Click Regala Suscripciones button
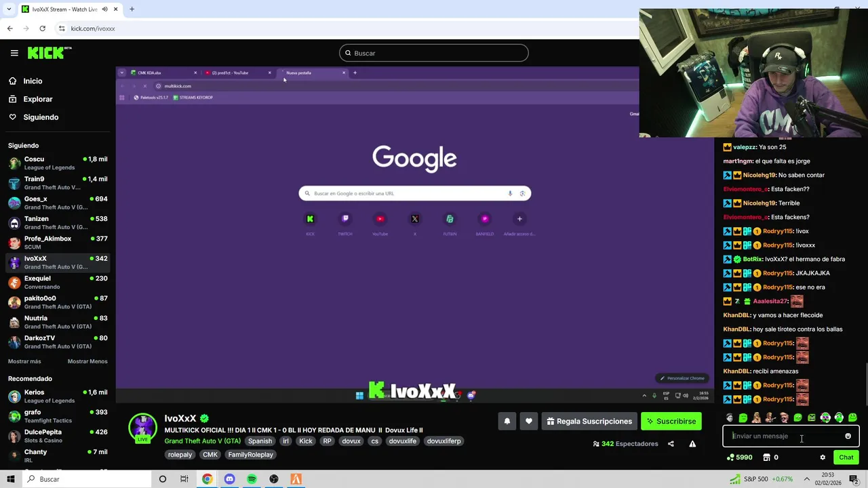Screen dimensions: 868x488 589,421
